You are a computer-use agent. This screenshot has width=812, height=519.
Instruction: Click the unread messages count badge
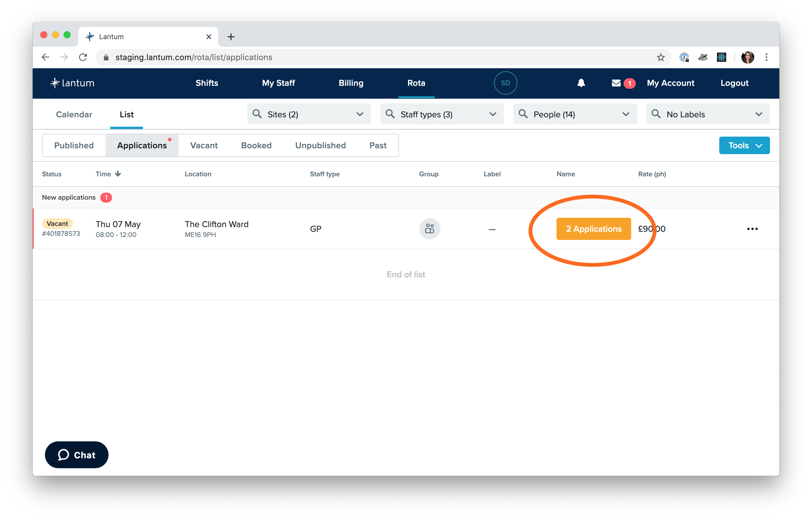click(629, 83)
